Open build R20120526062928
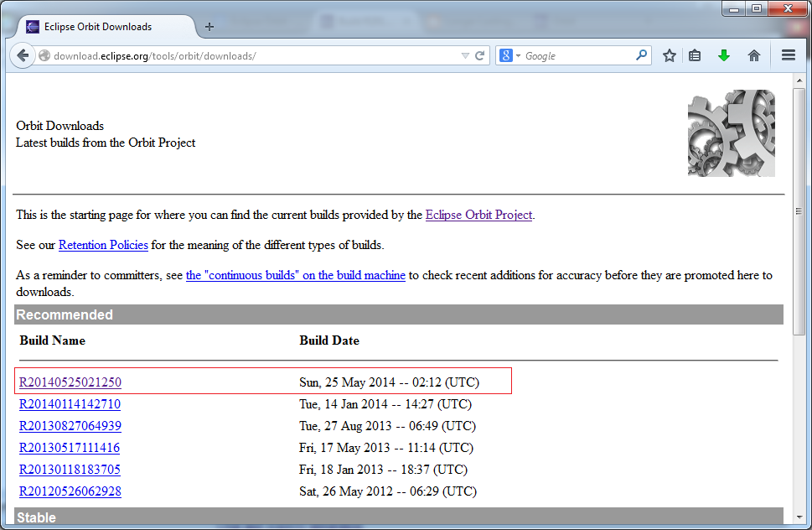This screenshot has width=812, height=530. click(x=70, y=491)
